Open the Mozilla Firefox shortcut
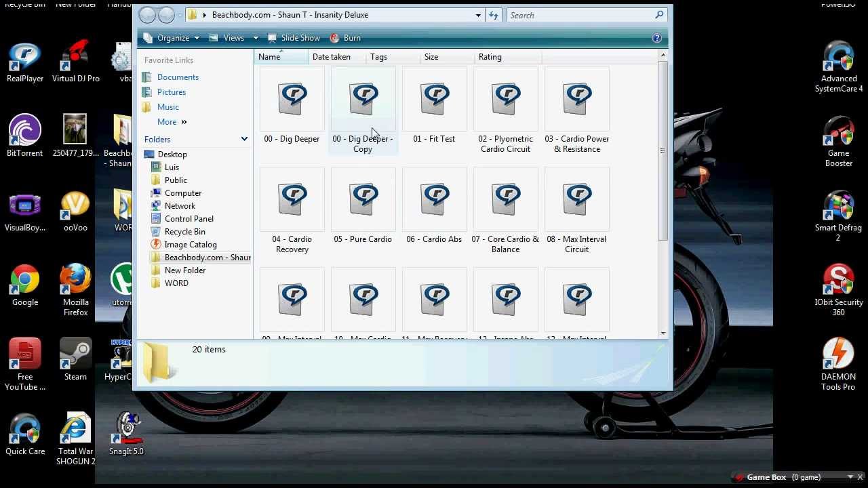This screenshot has width=868, height=488. tap(75, 291)
